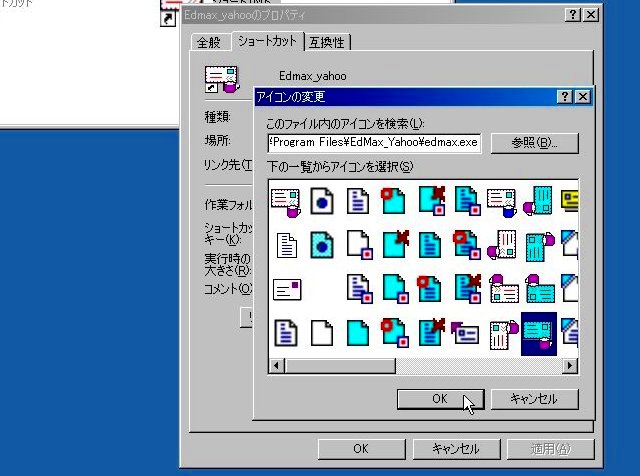640x476 pixels.
Task: Select cyan text page with red X and square
Action: (468, 289)
